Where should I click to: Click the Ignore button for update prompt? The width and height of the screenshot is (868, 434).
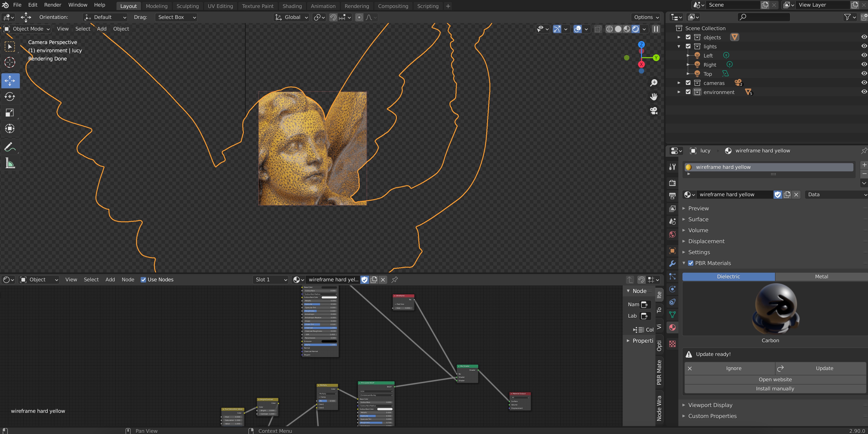tap(734, 368)
